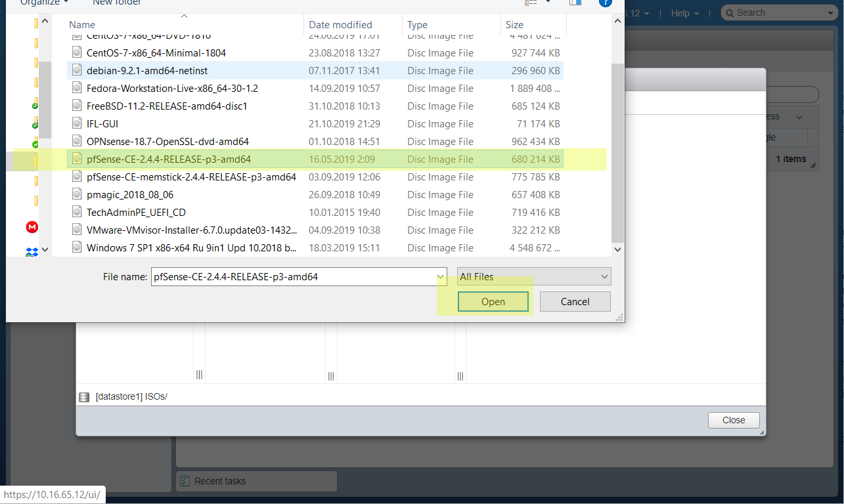Click Cancel button
Screen dimensions: 844x504
(575, 302)
